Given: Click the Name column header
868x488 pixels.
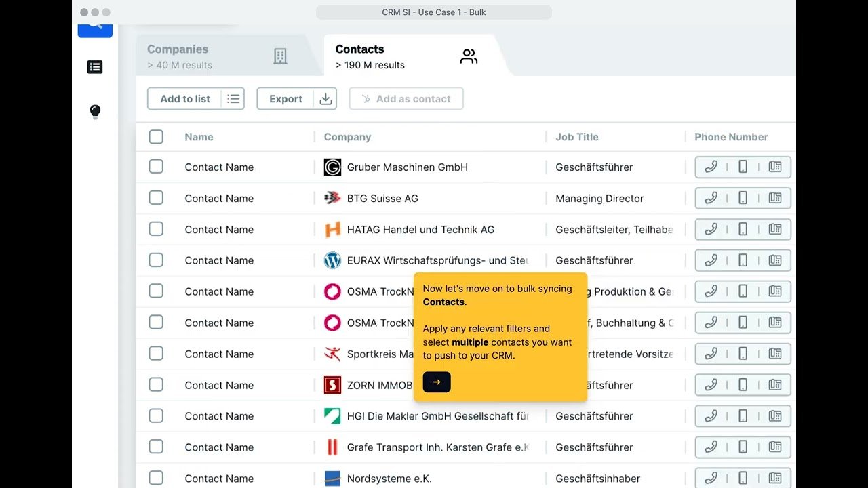Looking at the screenshot, I should coord(199,137).
